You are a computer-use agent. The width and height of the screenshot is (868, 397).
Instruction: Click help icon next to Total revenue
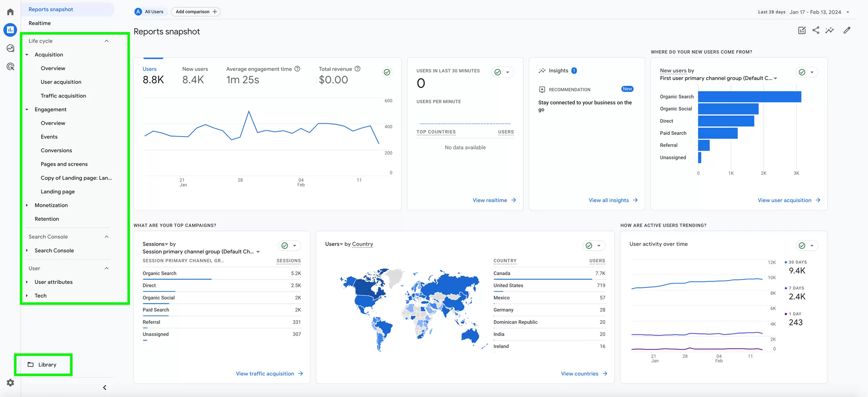pyautogui.click(x=358, y=69)
